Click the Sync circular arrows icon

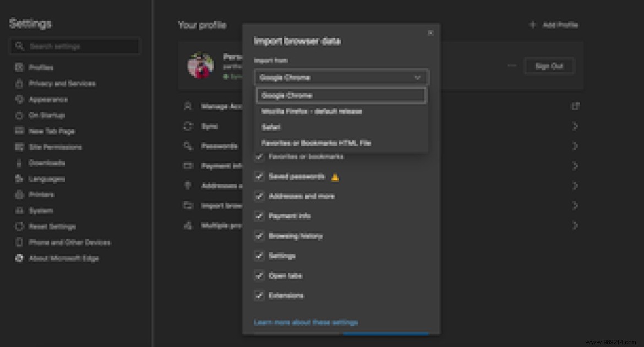tap(188, 126)
